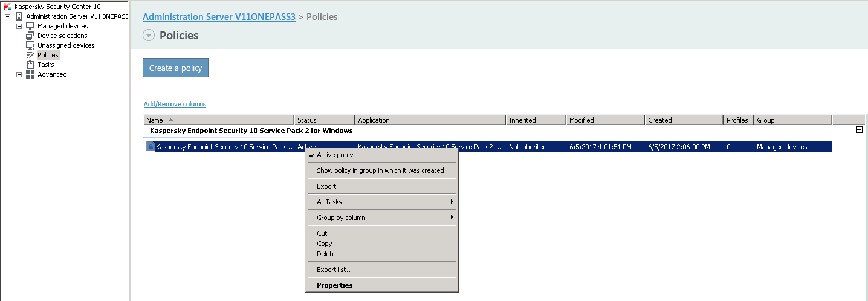Image resolution: width=868 pixels, height=301 pixels.
Task: Expand the Advanced tree node
Action: coord(19,74)
